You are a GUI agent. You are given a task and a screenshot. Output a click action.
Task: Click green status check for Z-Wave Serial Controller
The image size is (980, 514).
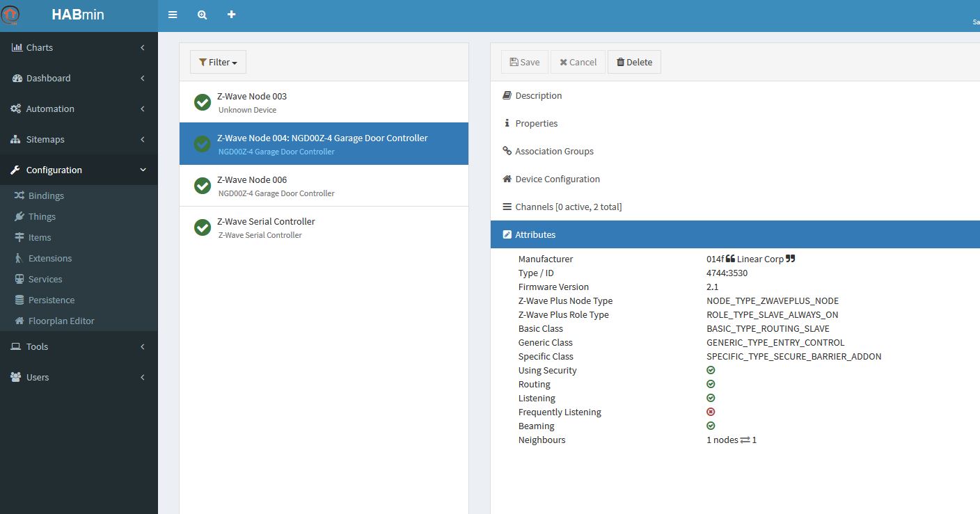tap(203, 227)
